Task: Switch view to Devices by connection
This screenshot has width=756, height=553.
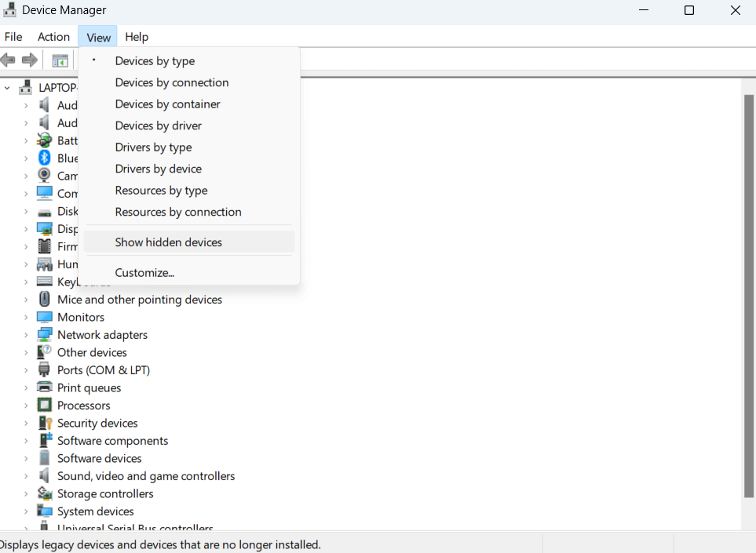Action: pos(171,82)
